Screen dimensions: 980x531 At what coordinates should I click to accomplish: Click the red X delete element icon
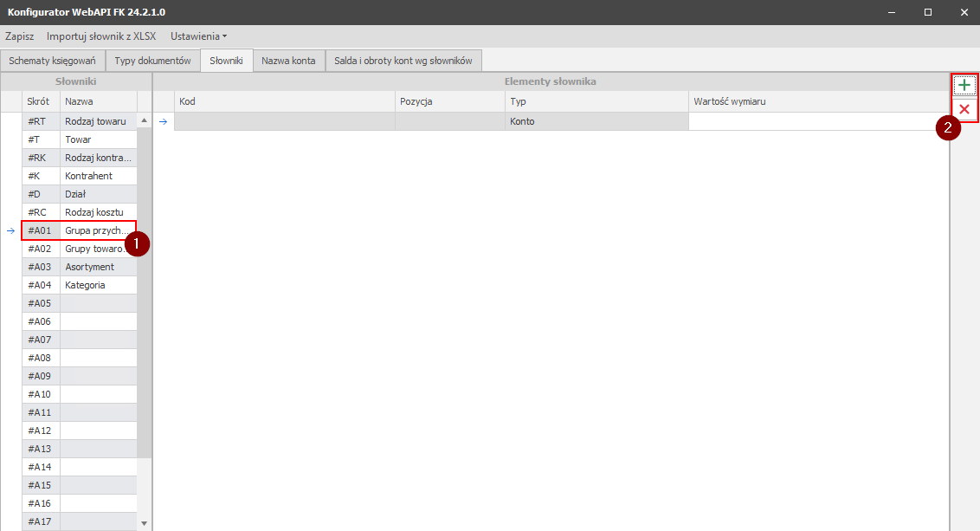pos(964,109)
